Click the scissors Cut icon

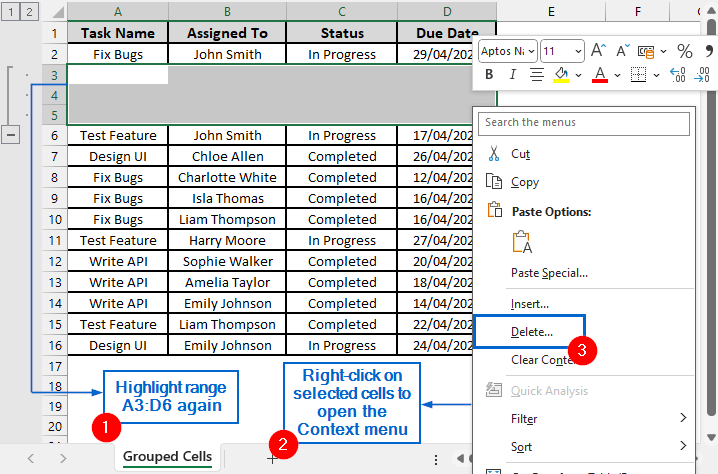pos(494,154)
